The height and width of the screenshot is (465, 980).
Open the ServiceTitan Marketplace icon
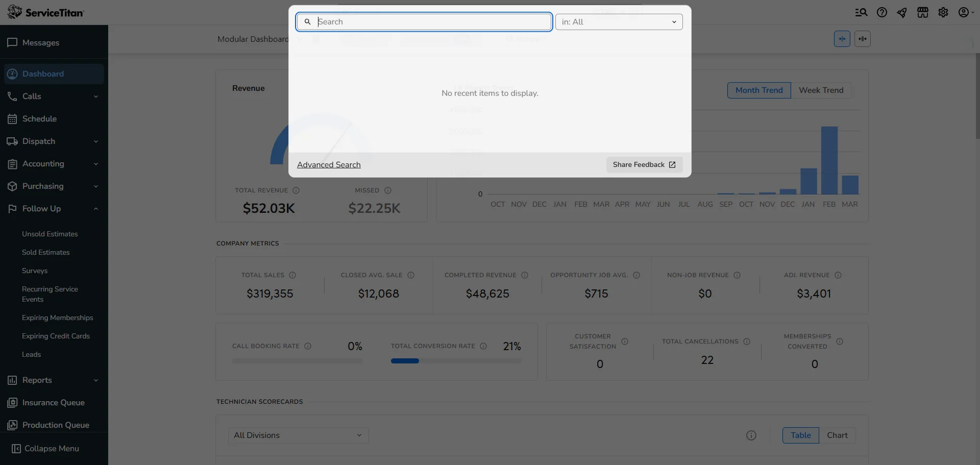(x=923, y=12)
